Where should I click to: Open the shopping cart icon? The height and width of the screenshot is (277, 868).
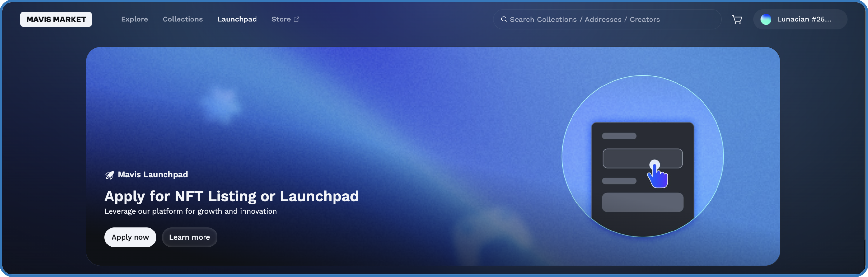[737, 19]
